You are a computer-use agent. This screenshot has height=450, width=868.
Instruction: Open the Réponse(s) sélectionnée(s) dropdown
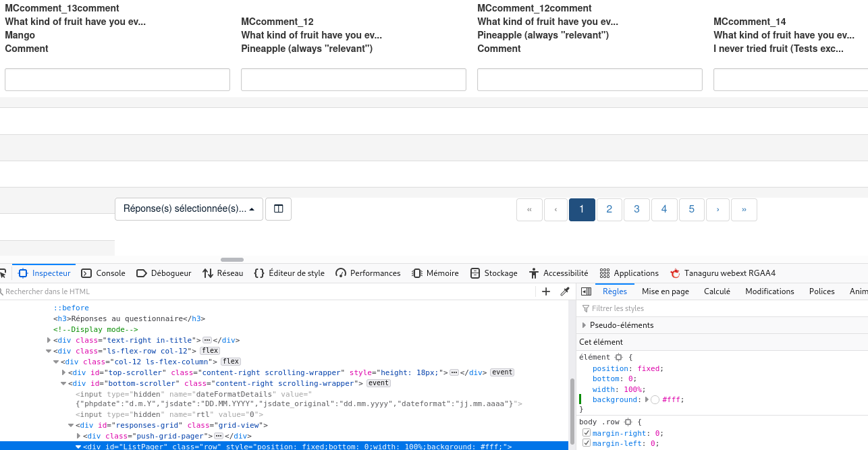pyautogui.click(x=189, y=209)
